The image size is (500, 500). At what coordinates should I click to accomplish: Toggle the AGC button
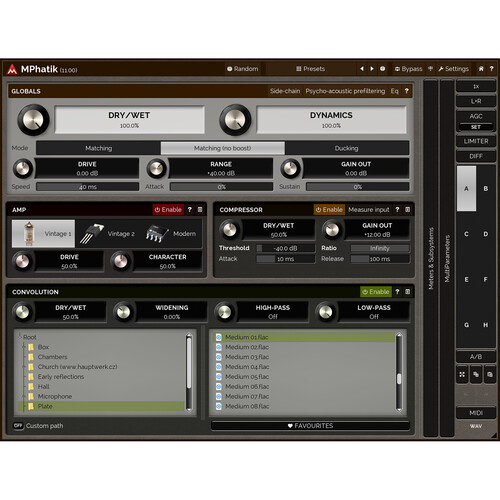(x=476, y=116)
